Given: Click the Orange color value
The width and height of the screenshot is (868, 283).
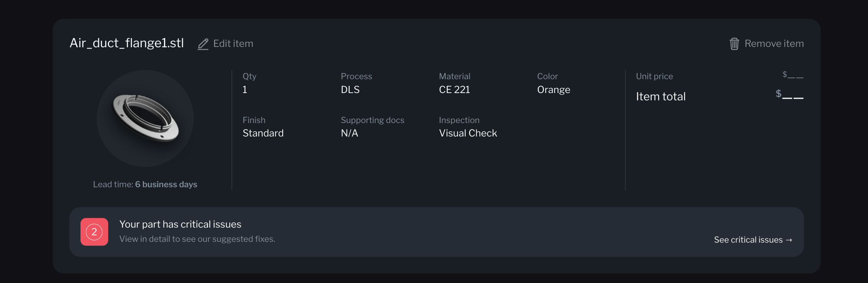Looking at the screenshot, I should [554, 90].
